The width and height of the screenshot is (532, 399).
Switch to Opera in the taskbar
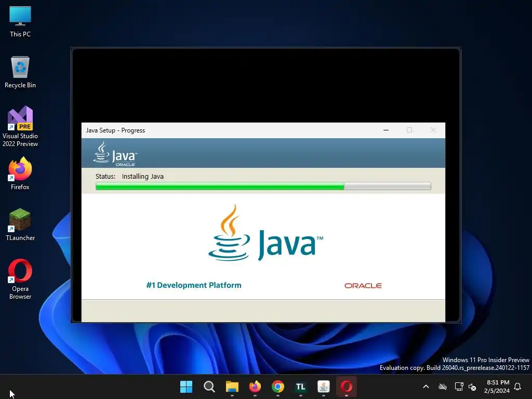pos(347,387)
